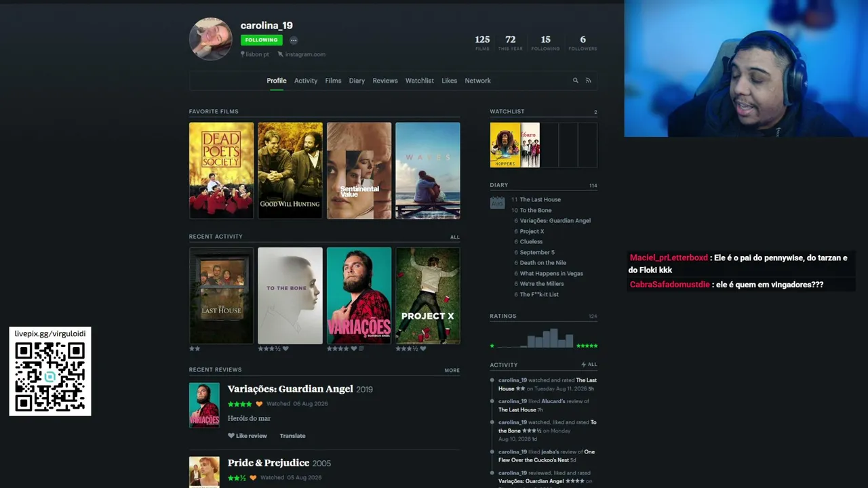Open The Last House recent activity poster
This screenshot has height=488, width=868.
tap(221, 296)
